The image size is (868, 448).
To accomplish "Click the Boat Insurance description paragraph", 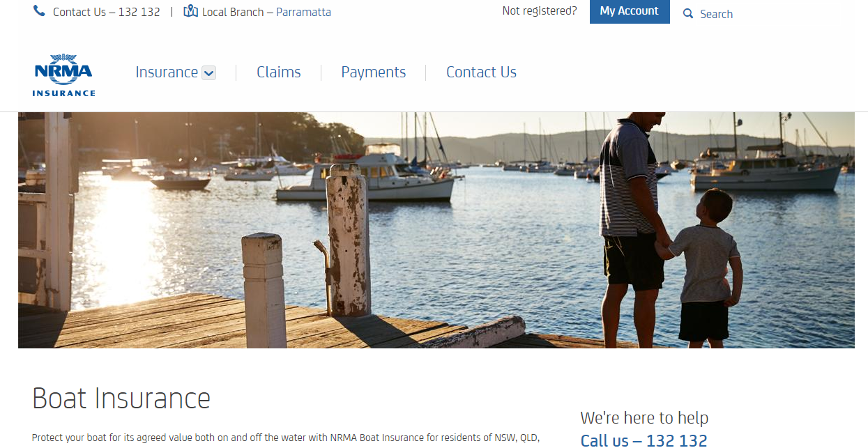I will tap(286, 438).
